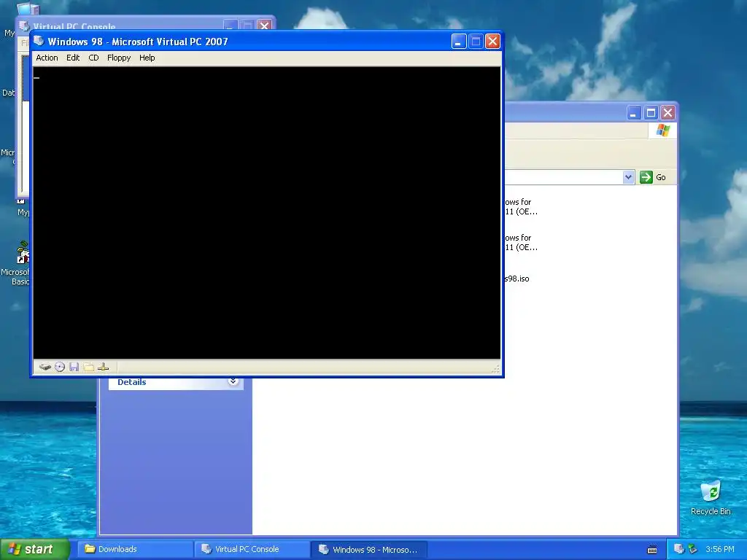Screen dimensions: 747x560
Task: Close the Windows 98 Virtual PC window
Action: tap(492, 42)
